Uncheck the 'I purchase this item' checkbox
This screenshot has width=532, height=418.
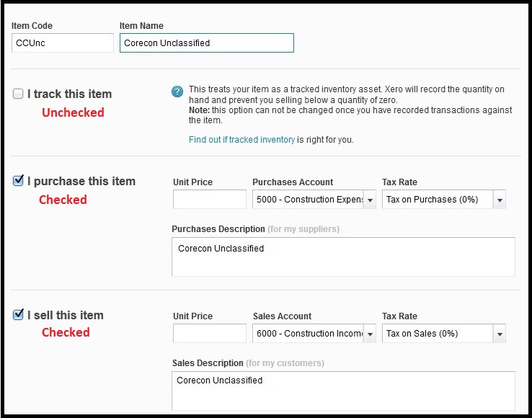[x=18, y=181]
